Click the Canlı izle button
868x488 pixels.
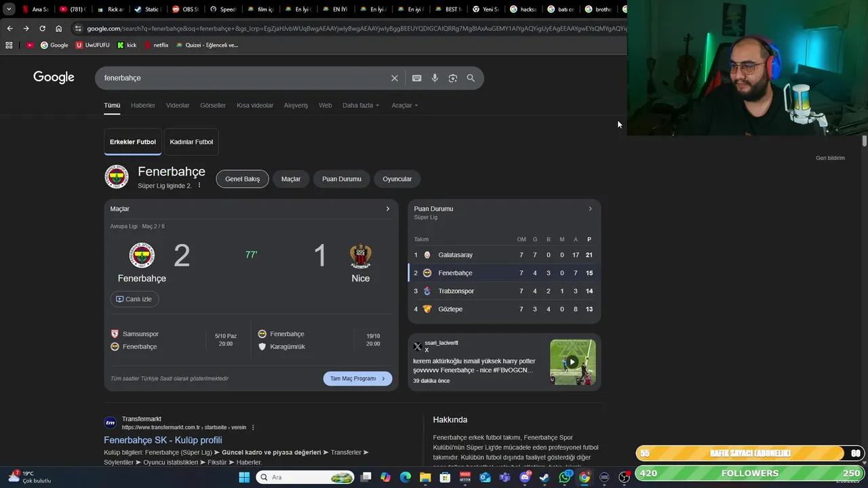[134, 299]
